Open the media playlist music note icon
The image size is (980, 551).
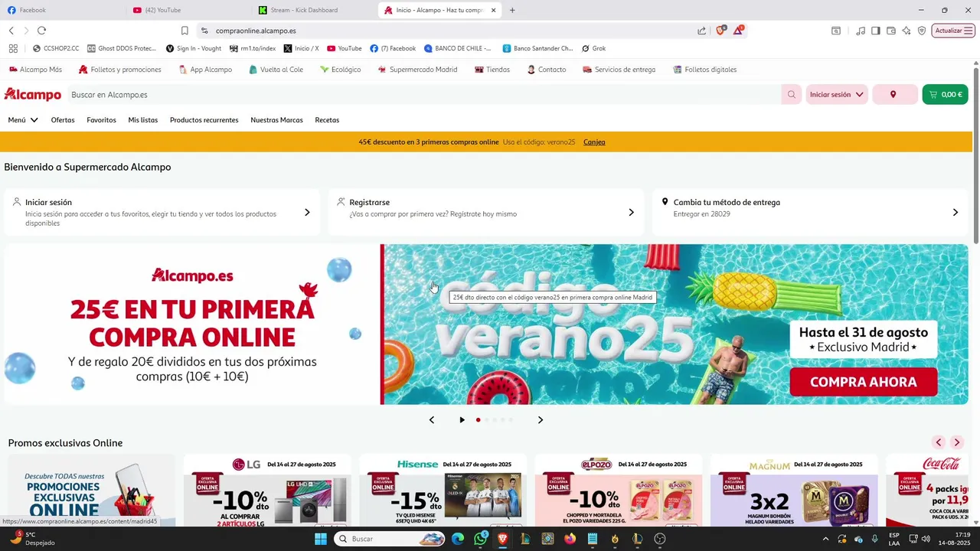(x=861, y=31)
